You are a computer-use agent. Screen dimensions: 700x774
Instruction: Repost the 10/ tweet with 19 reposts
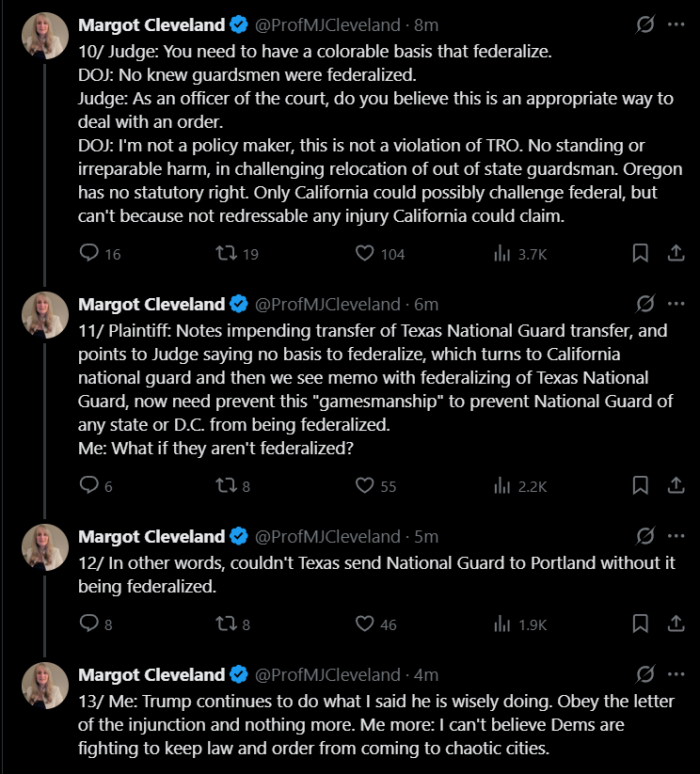[227, 253]
